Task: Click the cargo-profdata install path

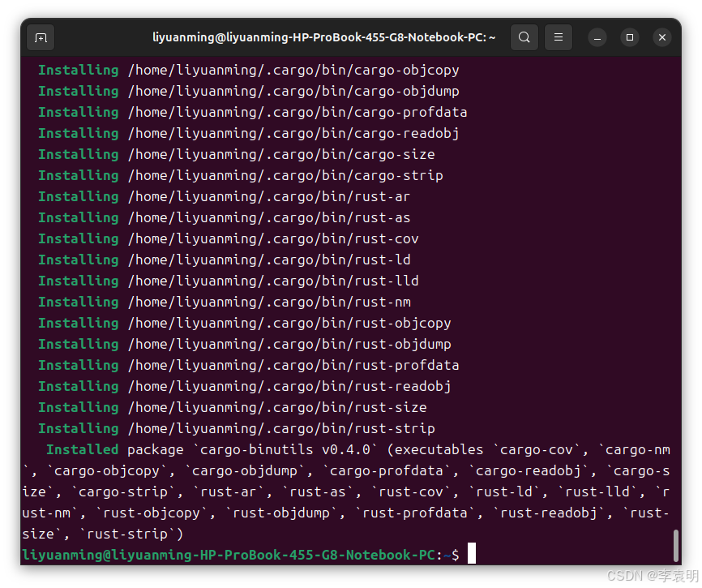Action: pyautogui.click(x=297, y=113)
